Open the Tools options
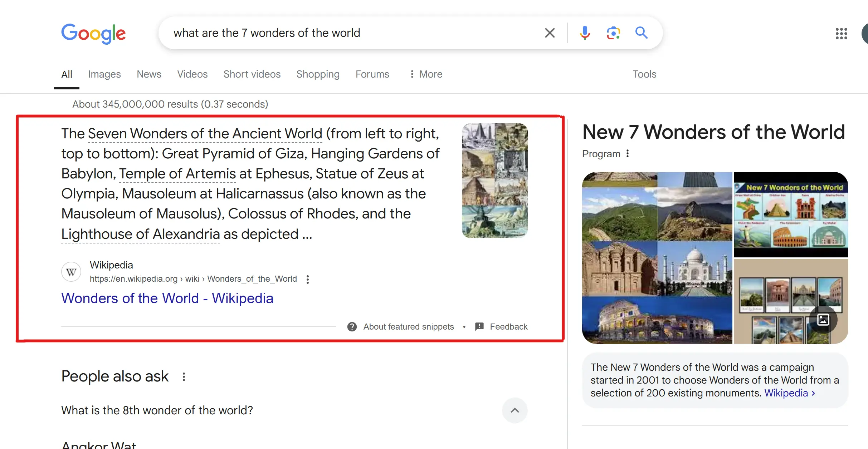Screen dimensions: 868x449 click(644, 74)
